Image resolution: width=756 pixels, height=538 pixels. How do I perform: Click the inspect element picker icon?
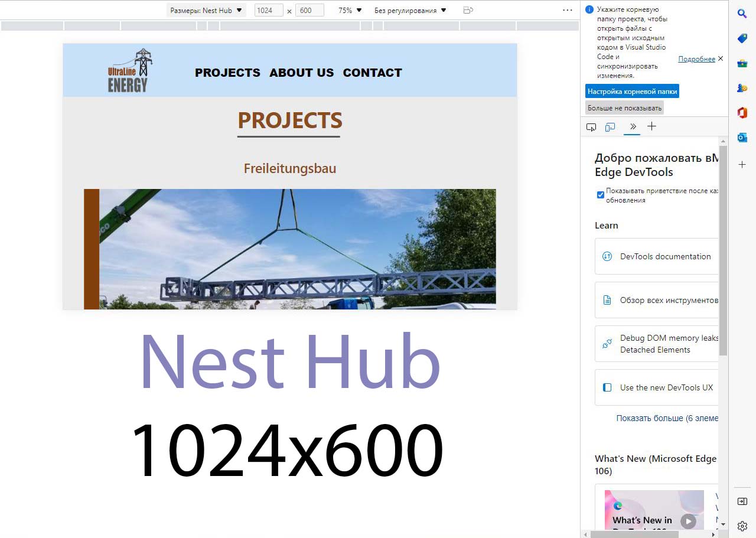point(591,127)
